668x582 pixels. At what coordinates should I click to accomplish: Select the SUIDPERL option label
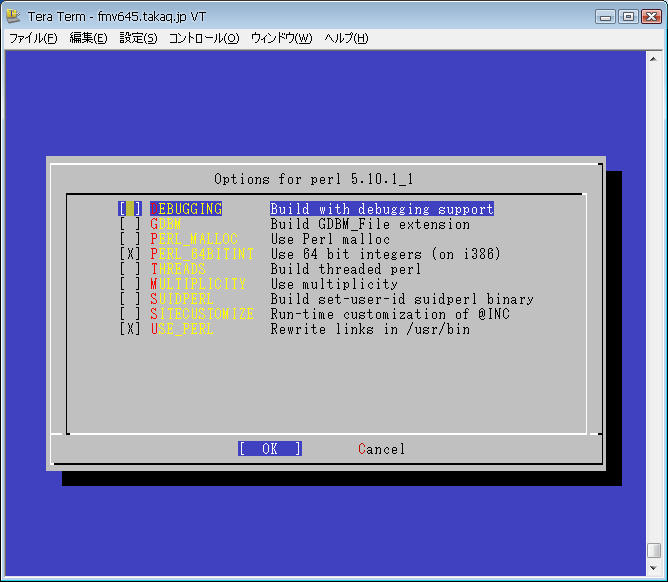[182, 299]
